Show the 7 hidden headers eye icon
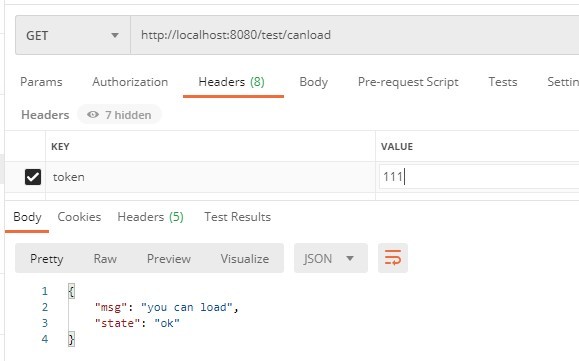Image resolution: width=579 pixels, height=361 pixels. 93,115
